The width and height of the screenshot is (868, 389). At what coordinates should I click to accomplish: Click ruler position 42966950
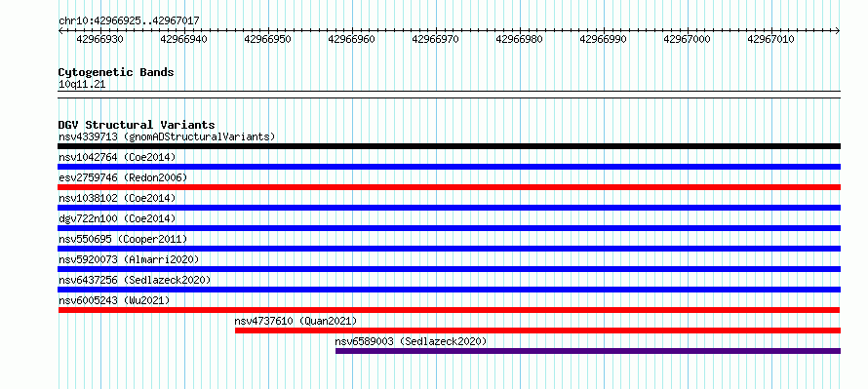click(267, 39)
